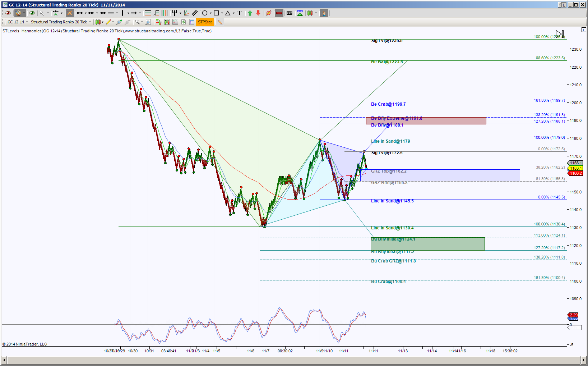Select the ellipse drawing tool
Image resolution: width=588 pixels, height=366 pixels.
tap(205, 13)
